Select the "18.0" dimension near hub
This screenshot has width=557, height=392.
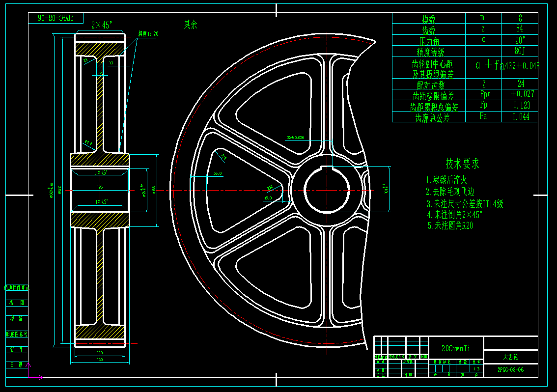(x=268, y=198)
